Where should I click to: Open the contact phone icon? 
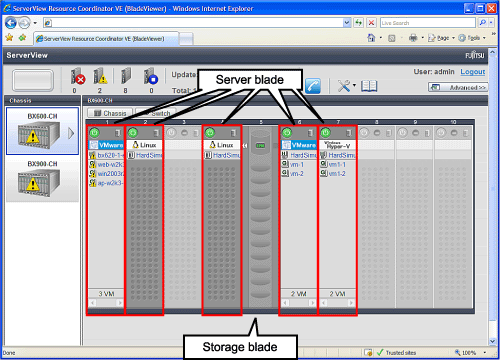pos(313,86)
